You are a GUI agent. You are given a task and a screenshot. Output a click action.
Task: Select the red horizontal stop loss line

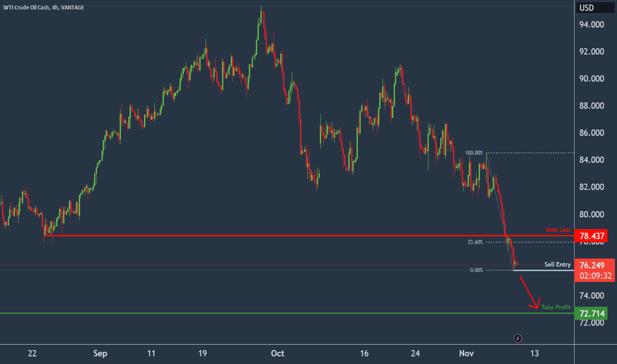tap(309, 236)
